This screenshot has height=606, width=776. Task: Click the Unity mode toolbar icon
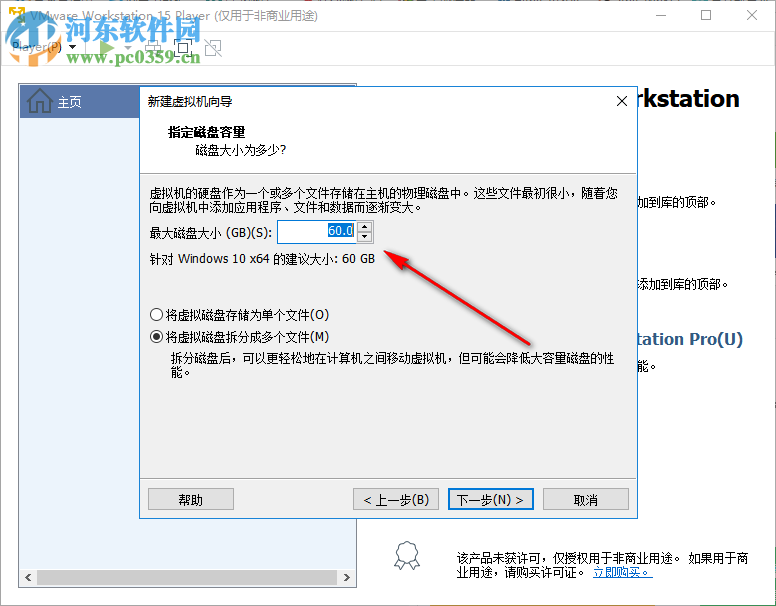213,48
